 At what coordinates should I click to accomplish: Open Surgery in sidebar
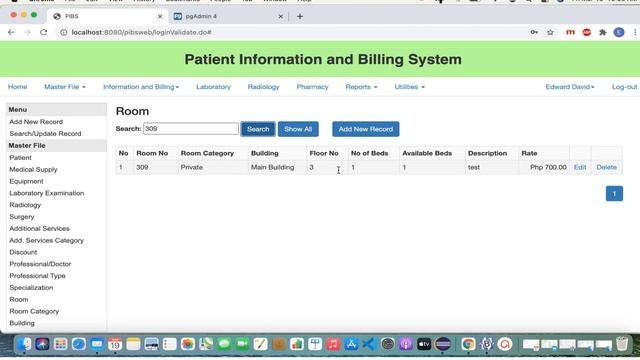pos(22,217)
